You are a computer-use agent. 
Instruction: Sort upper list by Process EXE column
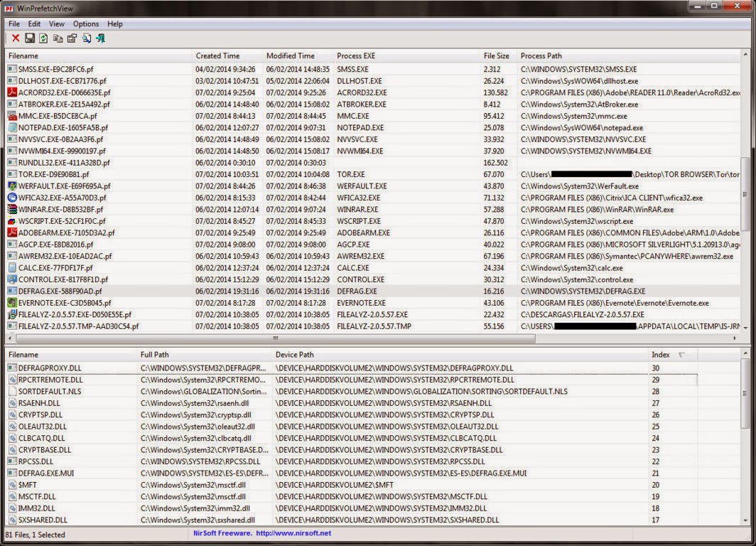coord(406,55)
